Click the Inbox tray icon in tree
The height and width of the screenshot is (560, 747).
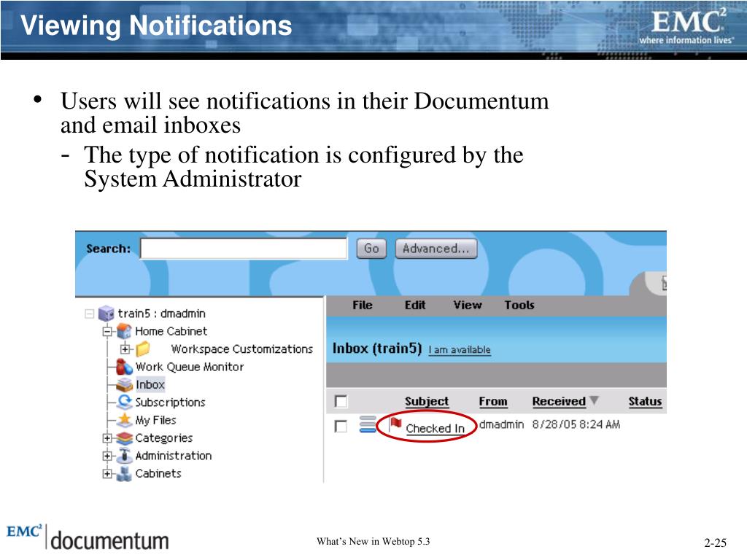coord(124,384)
